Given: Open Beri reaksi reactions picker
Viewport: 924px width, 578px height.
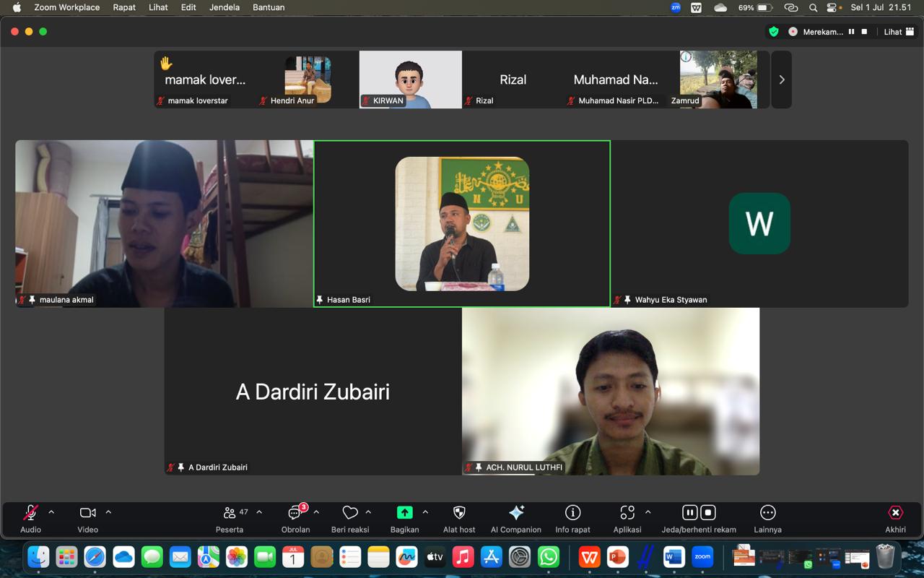Looking at the screenshot, I should (x=350, y=519).
